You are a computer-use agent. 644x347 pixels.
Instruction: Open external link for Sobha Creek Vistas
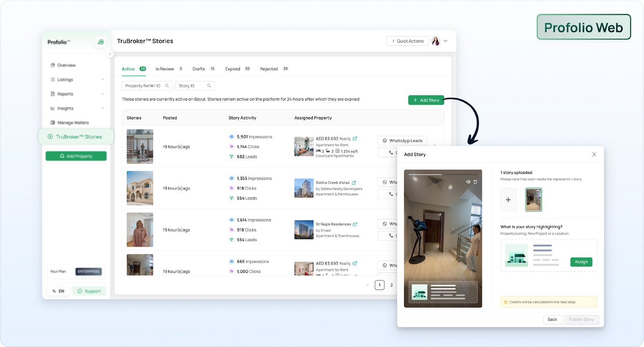(x=354, y=183)
